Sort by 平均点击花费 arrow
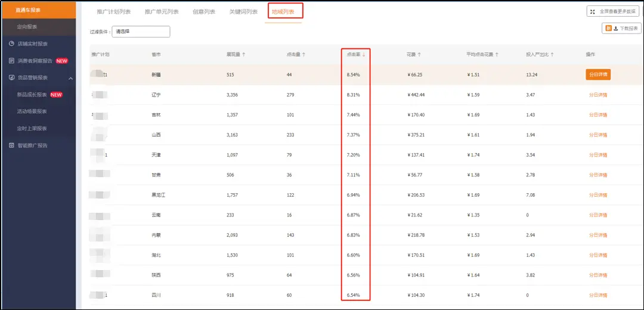Image resolution: width=644 pixels, height=310 pixels. click(497, 54)
